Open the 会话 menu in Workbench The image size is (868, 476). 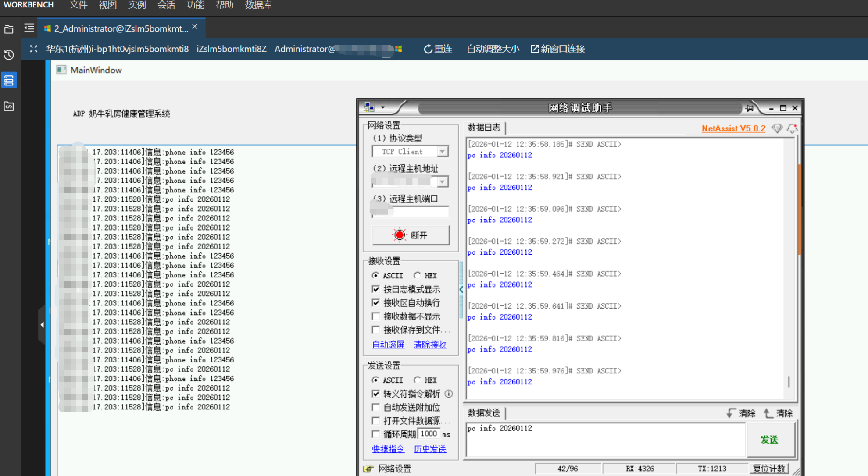[x=166, y=5]
